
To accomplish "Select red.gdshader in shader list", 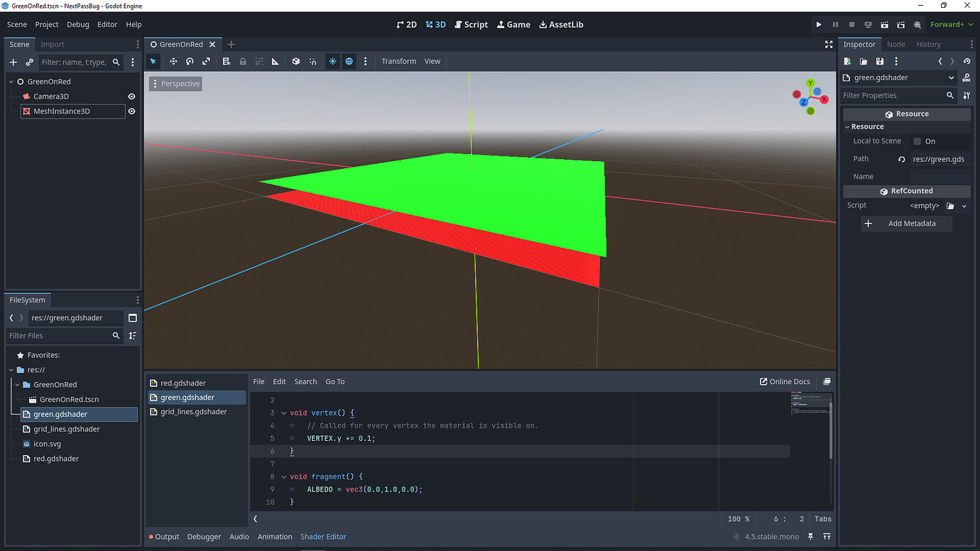I will point(197,383).
